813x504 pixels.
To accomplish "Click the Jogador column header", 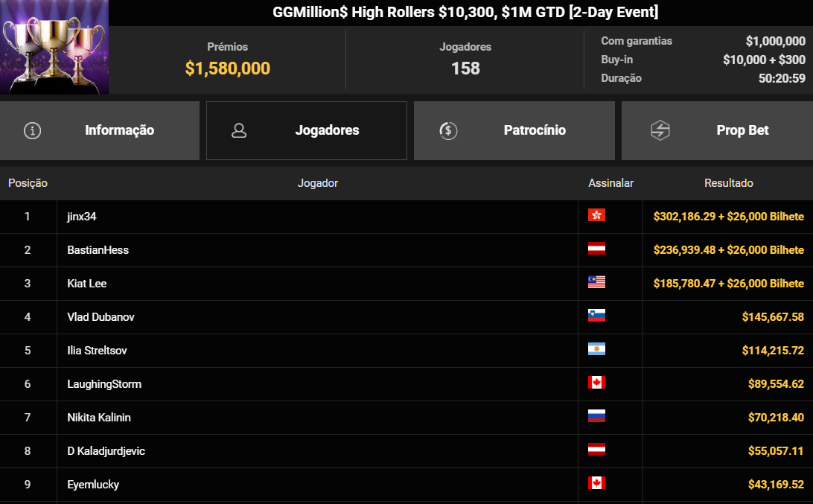I will (x=317, y=183).
